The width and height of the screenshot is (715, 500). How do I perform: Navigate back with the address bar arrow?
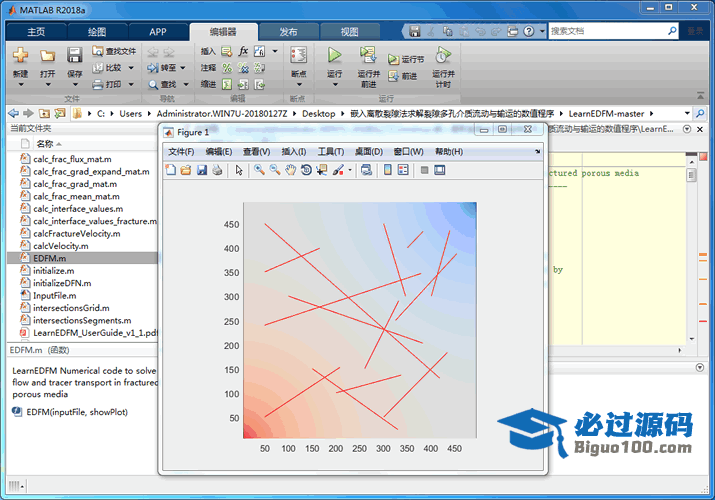tap(14, 113)
